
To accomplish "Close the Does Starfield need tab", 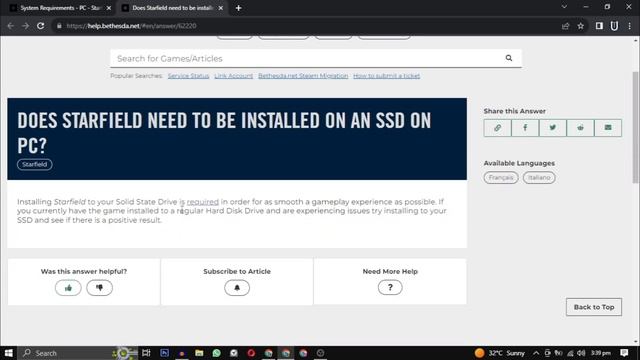I will pos(220,8).
